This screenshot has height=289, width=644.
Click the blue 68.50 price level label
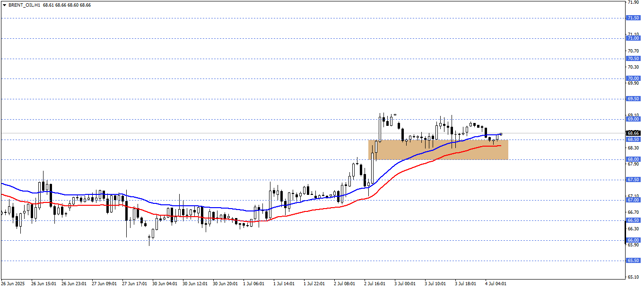633,139
